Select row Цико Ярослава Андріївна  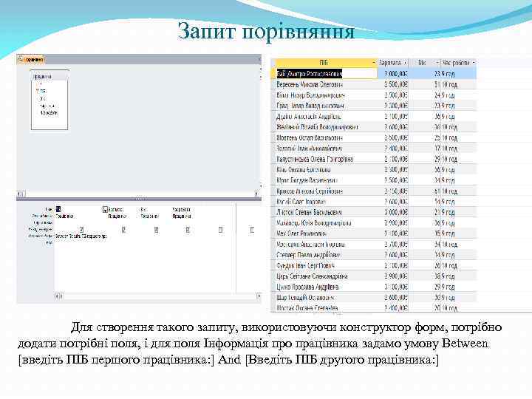(375, 287)
